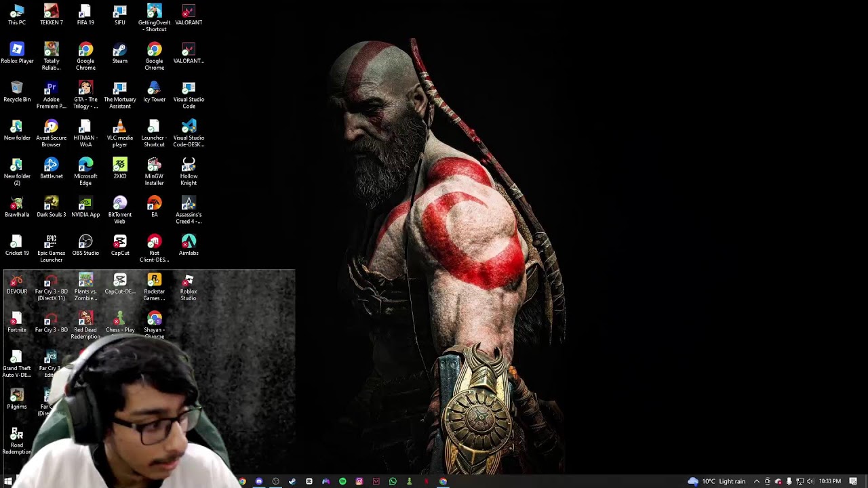Open the SIFU desktop shortcut
Image resolution: width=868 pixels, height=488 pixels.
click(120, 15)
